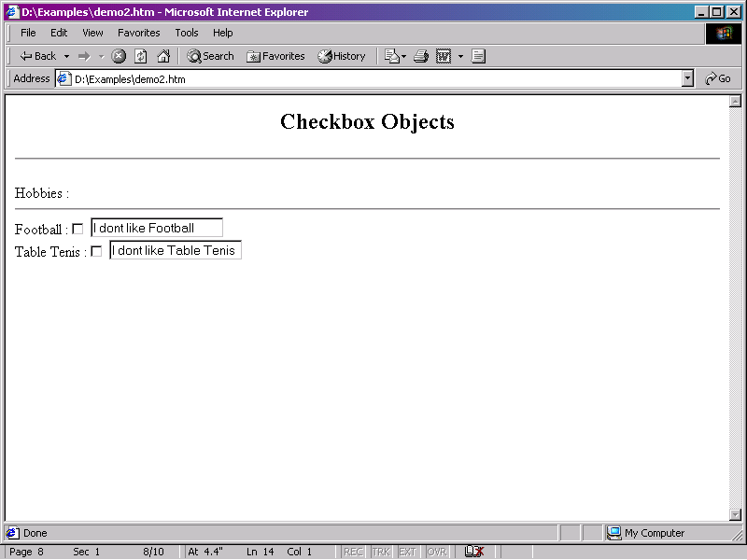
Task: Open the Edit with Word dropdown arrow
Action: coord(460,56)
